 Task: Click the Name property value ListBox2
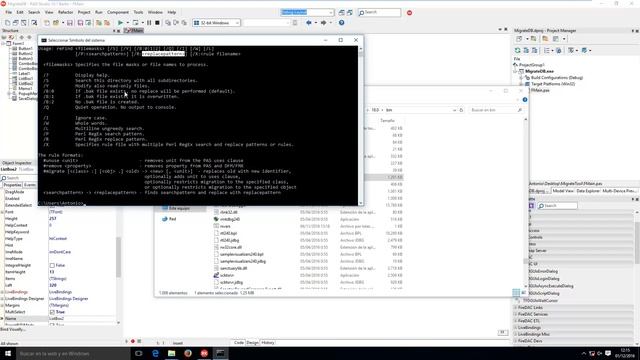pyautogui.click(x=56, y=319)
